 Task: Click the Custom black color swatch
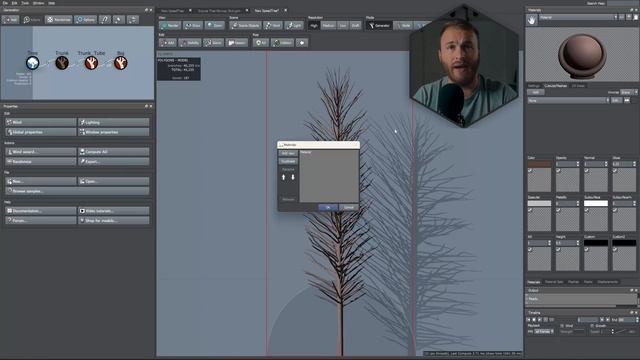tap(596, 243)
